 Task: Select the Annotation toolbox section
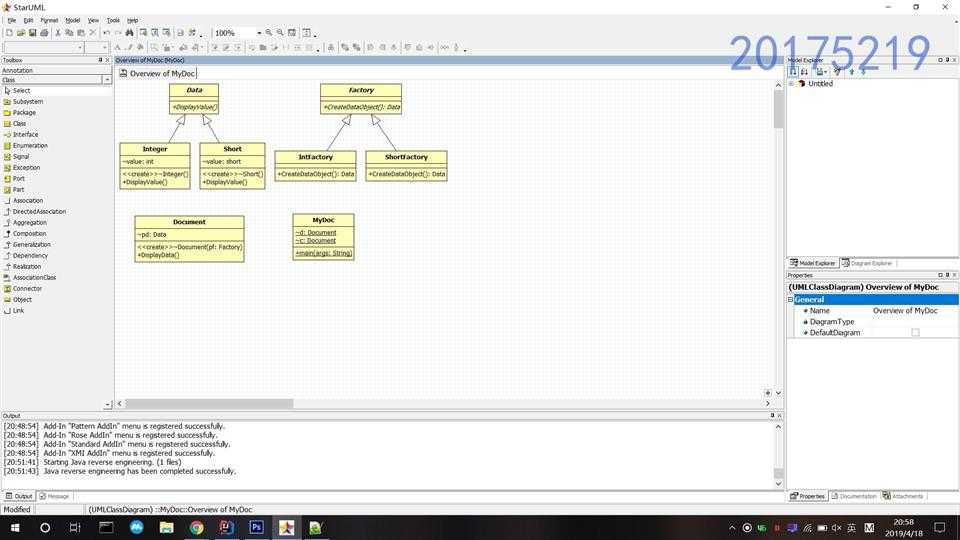(x=56, y=70)
